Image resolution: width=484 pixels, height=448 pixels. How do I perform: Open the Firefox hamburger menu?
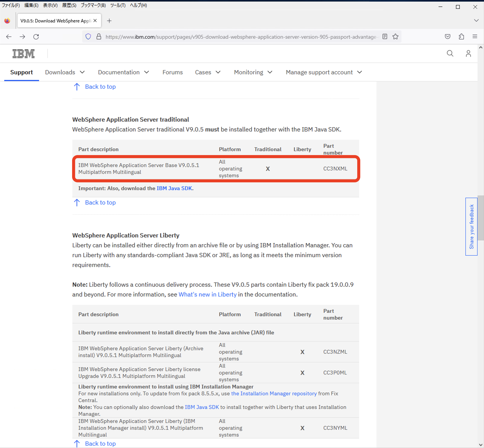pos(475,36)
